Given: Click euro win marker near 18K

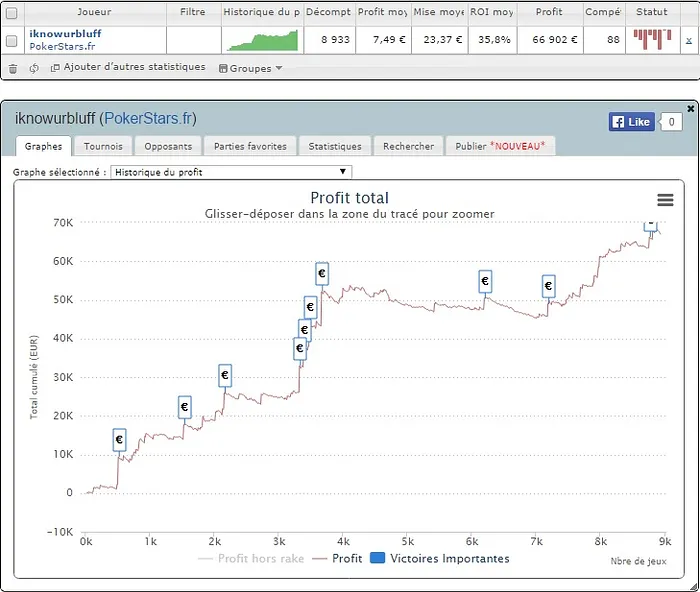Looking at the screenshot, I should tap(184, 407).
